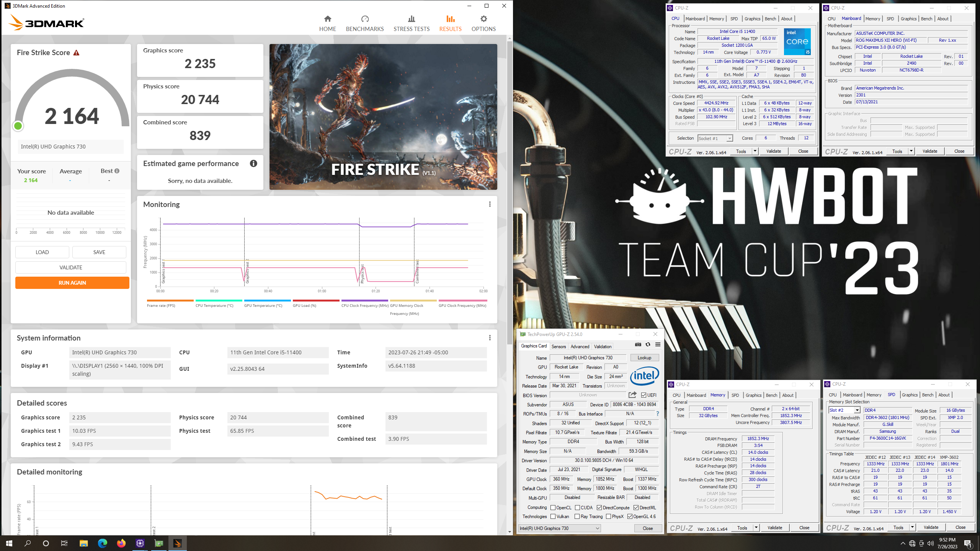
Task: Click SAVE result button
Action: (x=99, y=252)
